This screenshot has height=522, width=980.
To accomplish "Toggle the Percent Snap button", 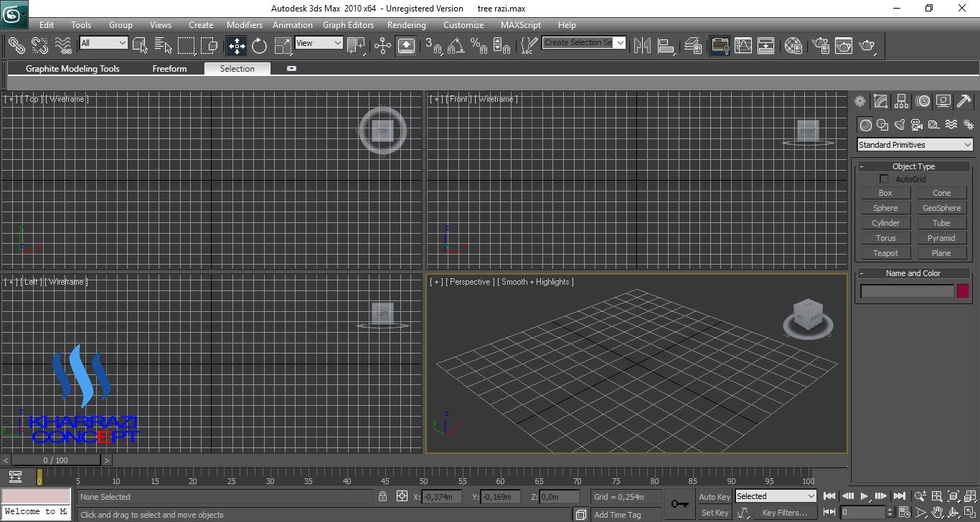I will (x=479, y=46).
